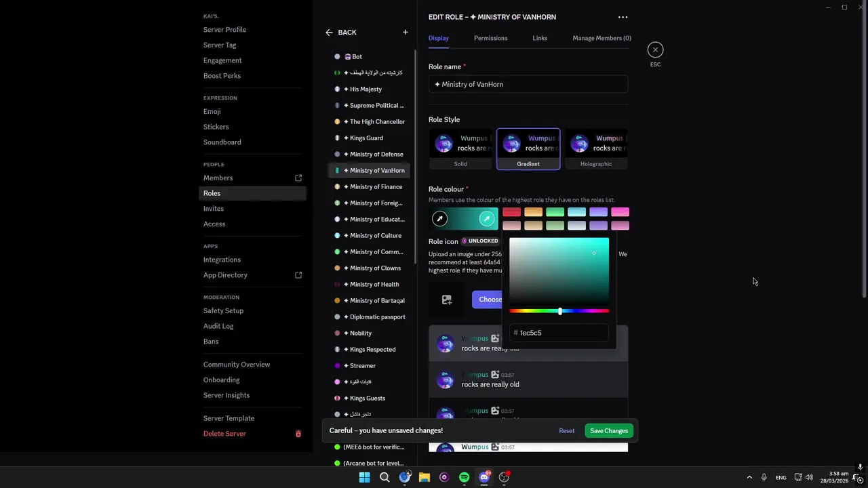868x488 pixels.
Task: Click the Discord taskbar icon
Action: [x=484, y=477]
